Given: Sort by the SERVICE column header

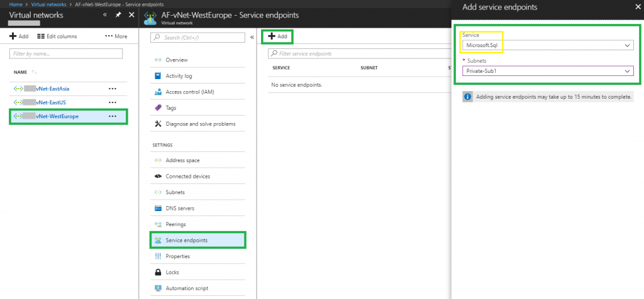Looking at the screenshot, I should click(281, 68).
